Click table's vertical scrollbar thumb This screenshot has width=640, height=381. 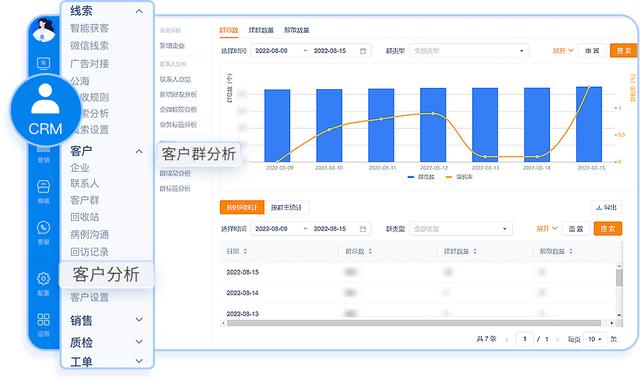619,277
